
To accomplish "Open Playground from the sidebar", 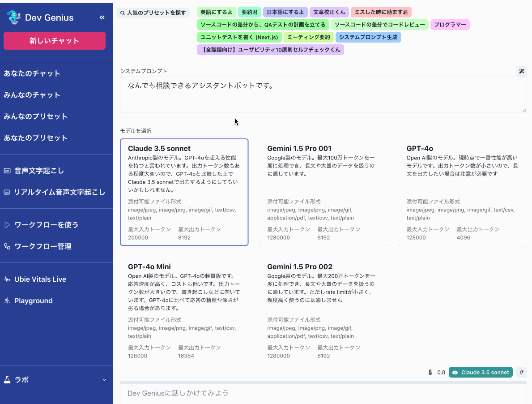I will tap(33, 301).
